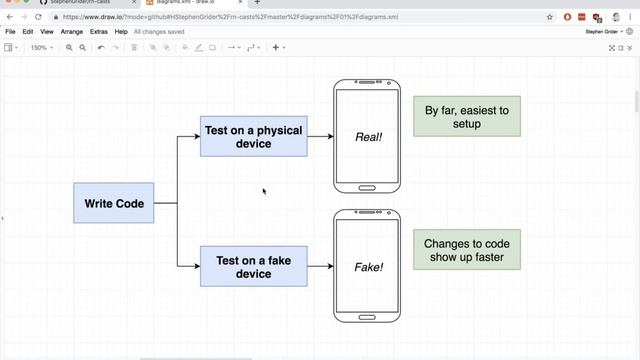Open the Chrome profile avatar
Viewport: 640px width, 360px height.
[x=616, y=17]
